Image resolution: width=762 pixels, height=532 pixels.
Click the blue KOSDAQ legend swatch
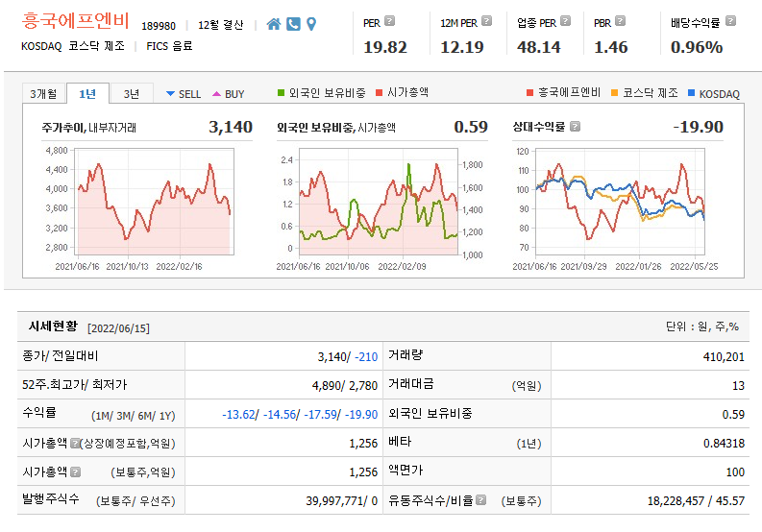click(692, 92)
